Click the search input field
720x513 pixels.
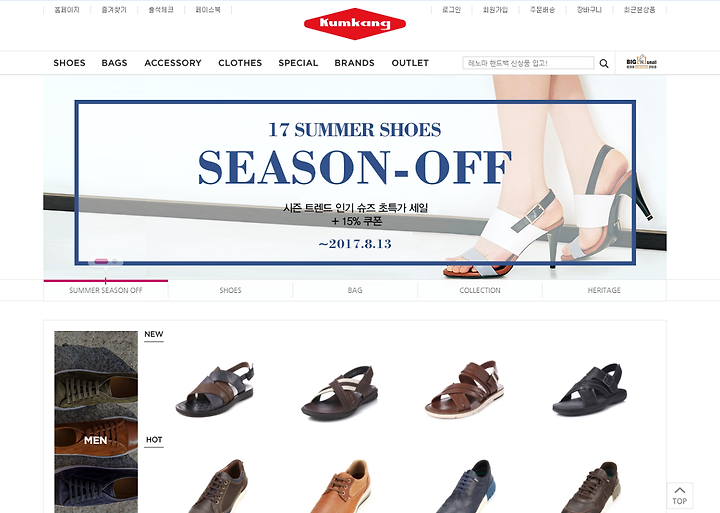[x=528, y=63]
